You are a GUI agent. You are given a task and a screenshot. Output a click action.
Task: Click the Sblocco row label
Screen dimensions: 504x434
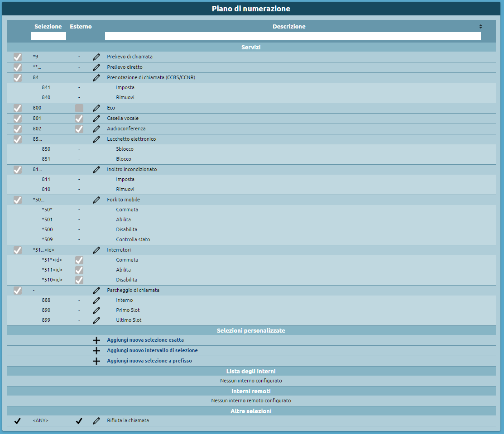click(x=125, y=149)
